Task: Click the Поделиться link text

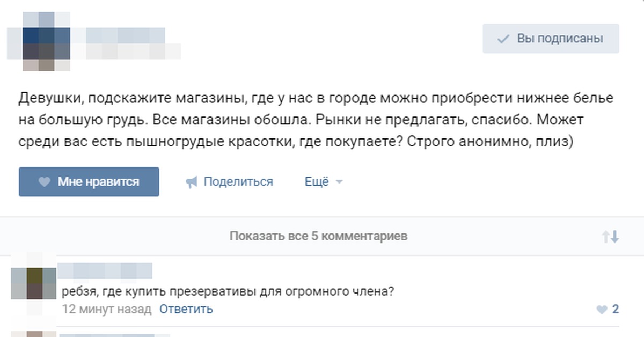Action: 238,182
